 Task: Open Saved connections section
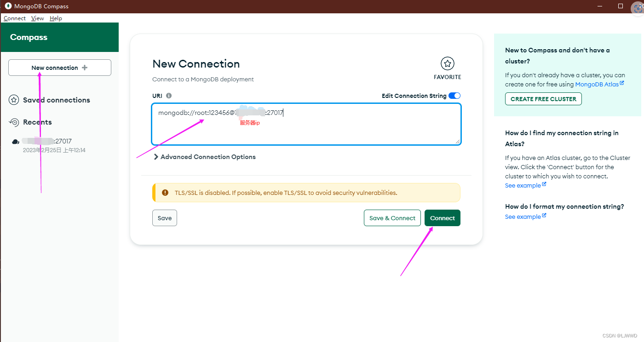pos(56,100)
